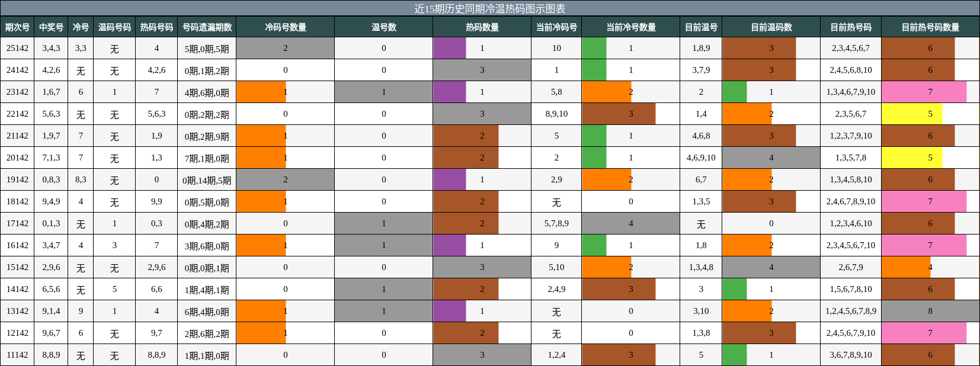
Task: Click the warm code cell 5 in row 14142
Action: [x=114, y=289]
